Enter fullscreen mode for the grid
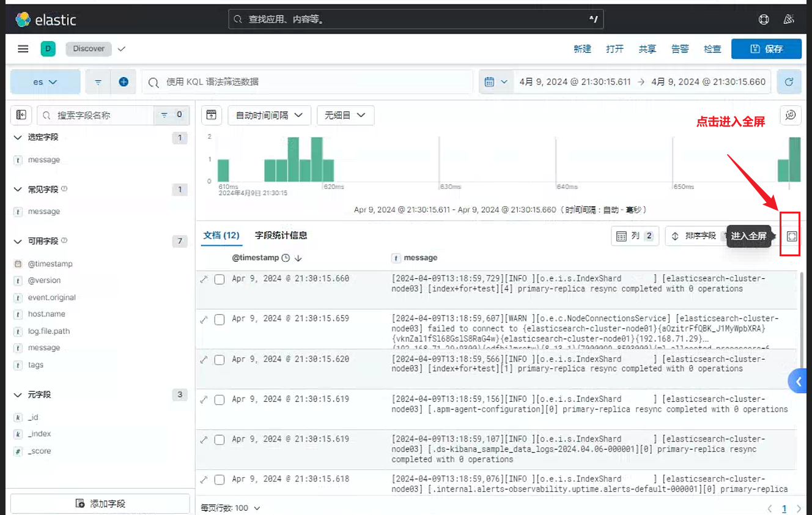The width and height of the screenshot is (812, 515). 792,236
